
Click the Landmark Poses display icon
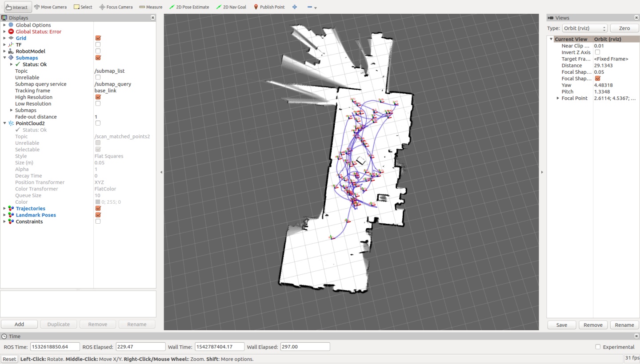[x=11, y=215]
